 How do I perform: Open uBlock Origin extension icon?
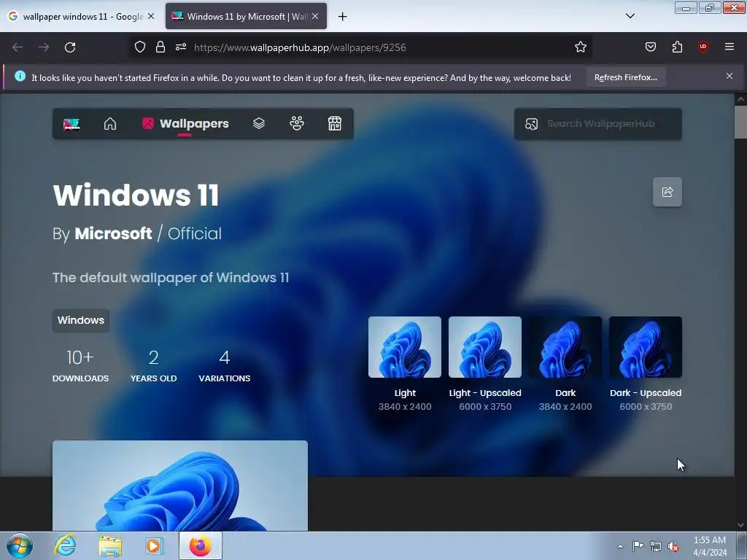click(703, 47)
